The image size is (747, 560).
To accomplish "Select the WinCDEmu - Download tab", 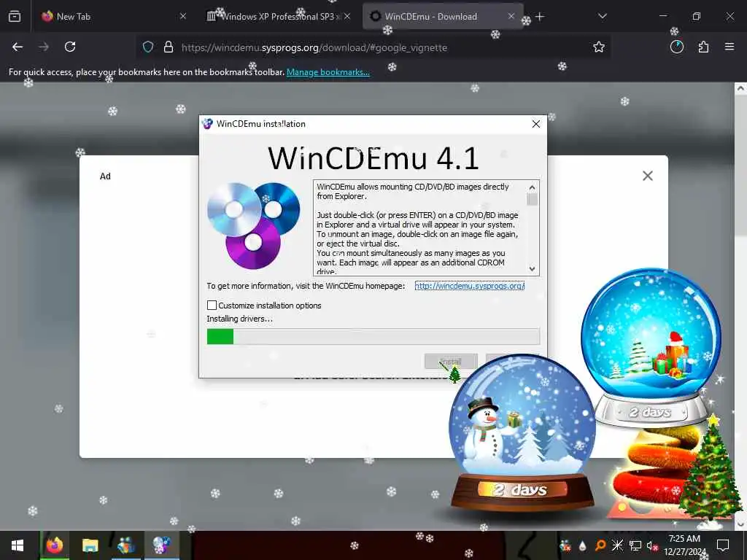I will pos(443,17).
